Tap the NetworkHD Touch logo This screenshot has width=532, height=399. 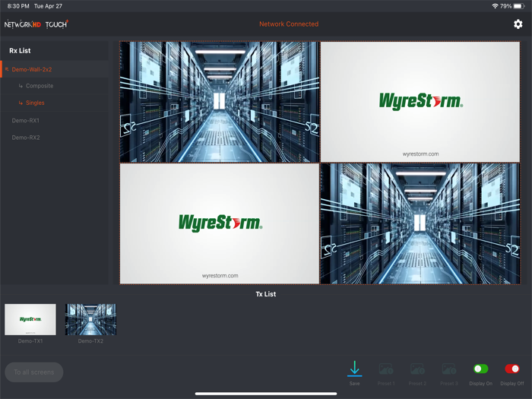[36, 24]
